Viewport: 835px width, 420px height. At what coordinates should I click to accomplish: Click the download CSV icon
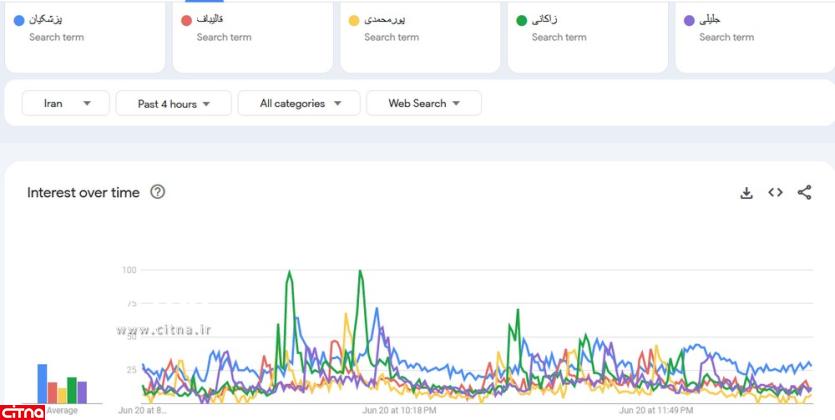click(746, 193)
